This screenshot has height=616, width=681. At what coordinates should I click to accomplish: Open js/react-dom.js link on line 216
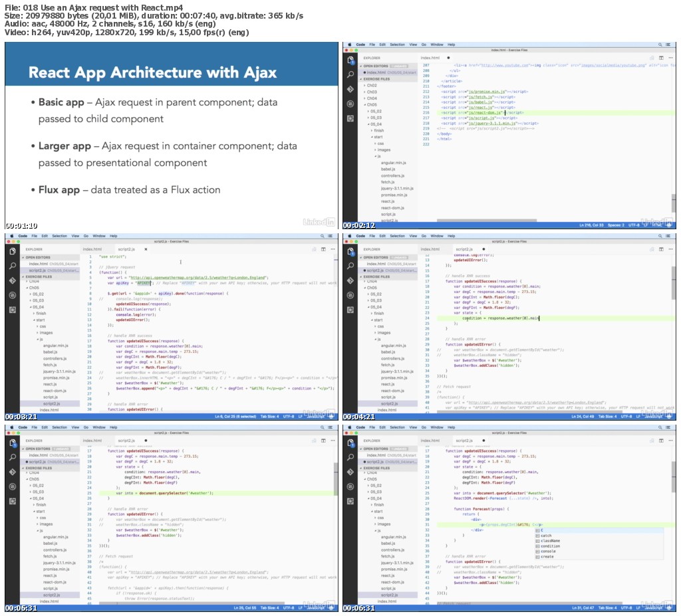click(485, 112)
